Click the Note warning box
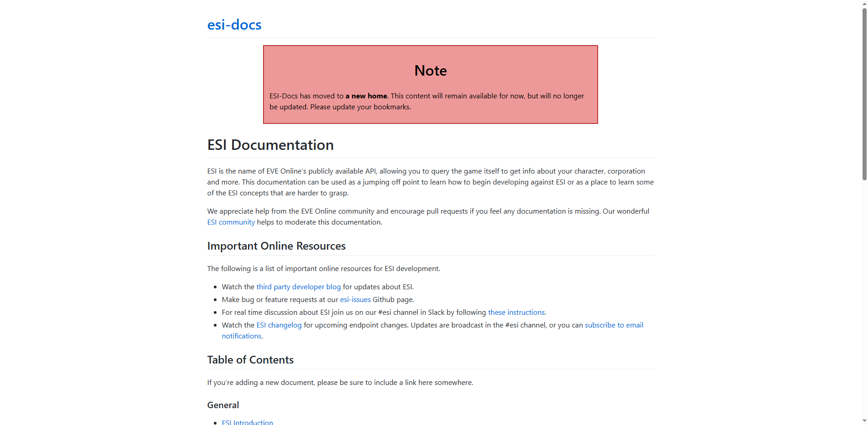This screenshot has width=868, height=425. click(430, 84)
